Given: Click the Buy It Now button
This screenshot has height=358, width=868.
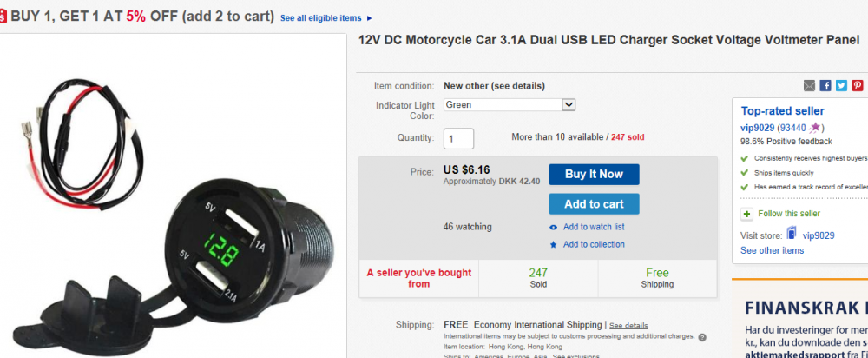Looking at the screenshot, I should pyautogui.click(x=594, y=174).
